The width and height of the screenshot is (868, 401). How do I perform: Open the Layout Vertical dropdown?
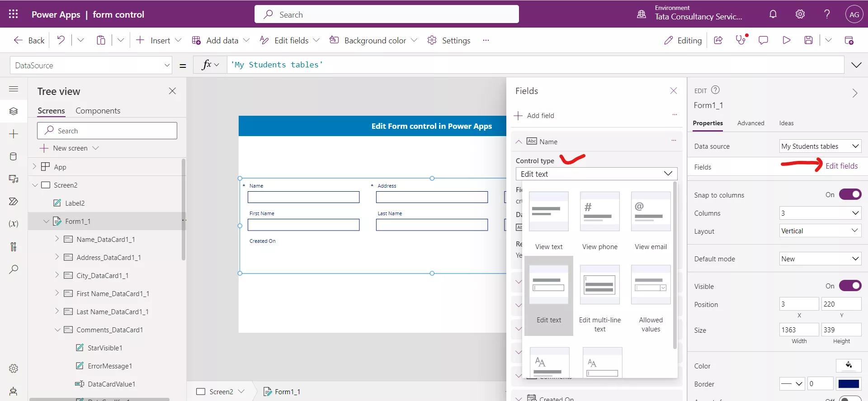820,231
